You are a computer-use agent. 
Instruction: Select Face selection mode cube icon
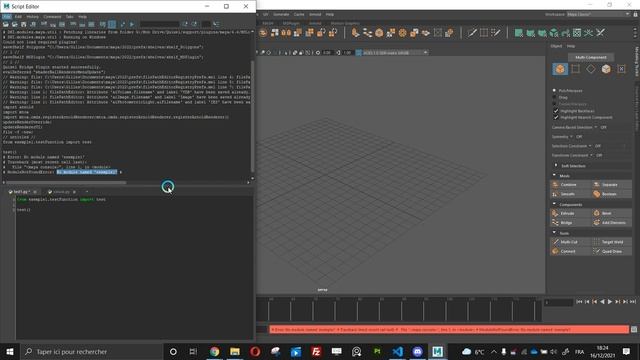point(606,69)
